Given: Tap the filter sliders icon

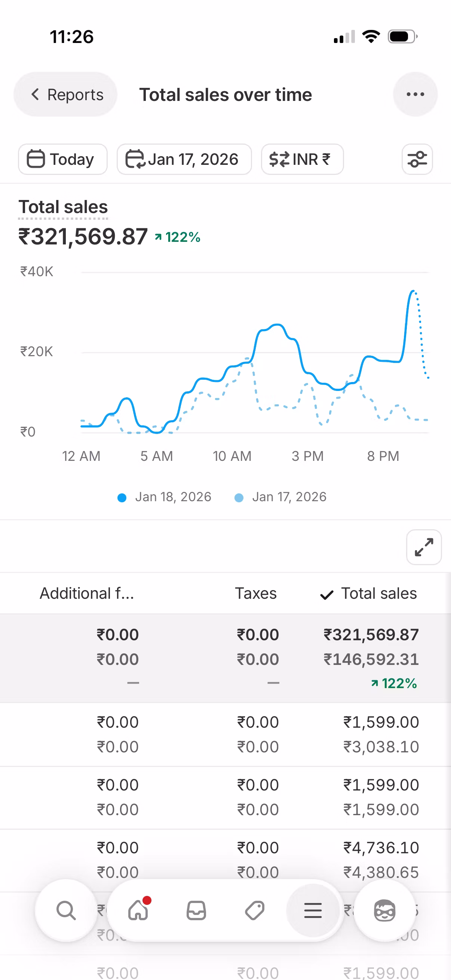Looking at the screenshot, I should 417,159.
